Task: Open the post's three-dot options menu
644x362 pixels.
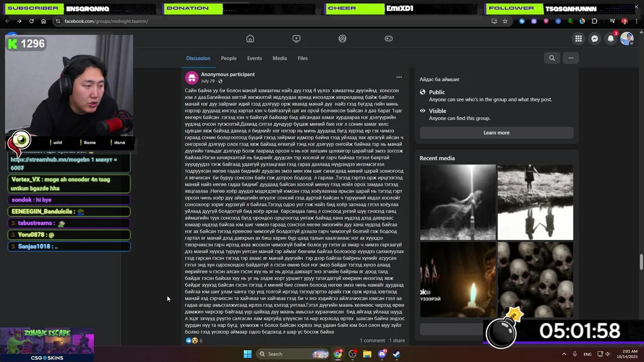Action: point(399,77)
